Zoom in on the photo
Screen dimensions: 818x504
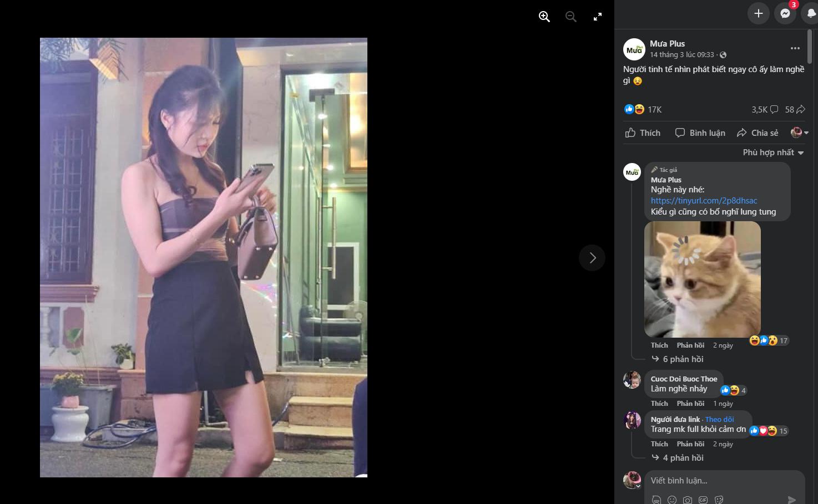point(544,17)
